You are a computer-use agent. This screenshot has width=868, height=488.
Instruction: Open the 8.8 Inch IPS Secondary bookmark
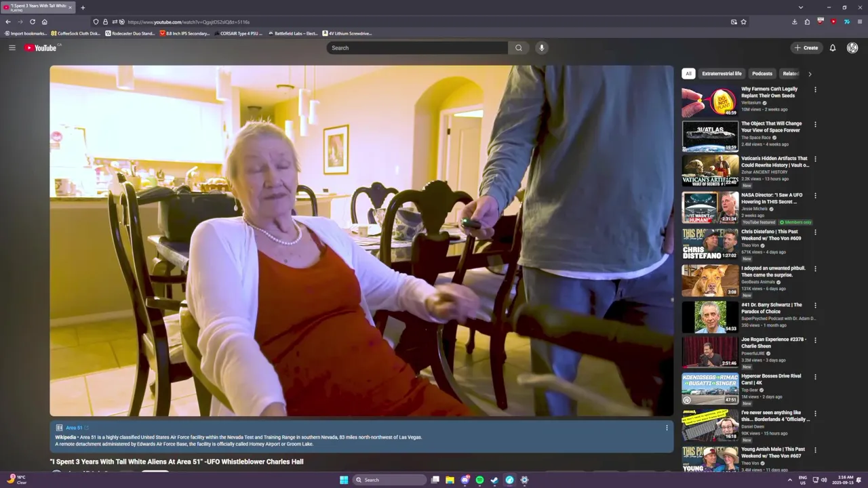click(184, 33)
